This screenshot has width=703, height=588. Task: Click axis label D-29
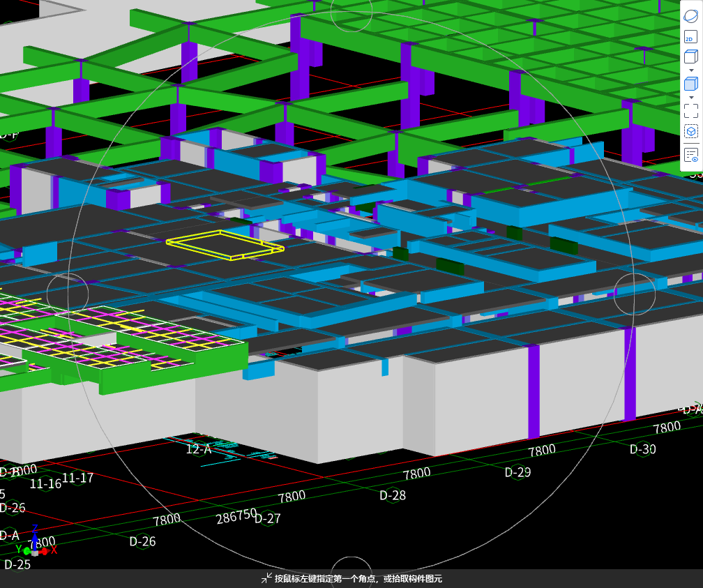(x=517, y=472)
